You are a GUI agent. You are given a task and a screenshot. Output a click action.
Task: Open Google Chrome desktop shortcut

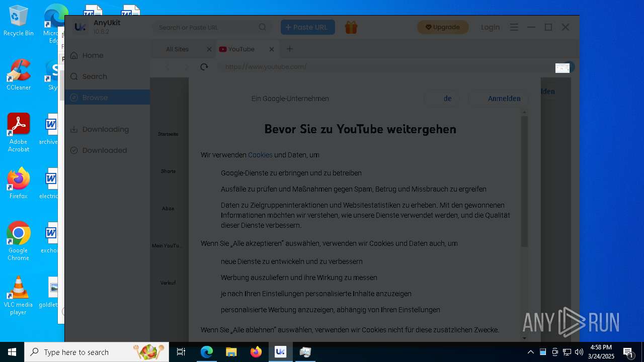coord(19,241)
